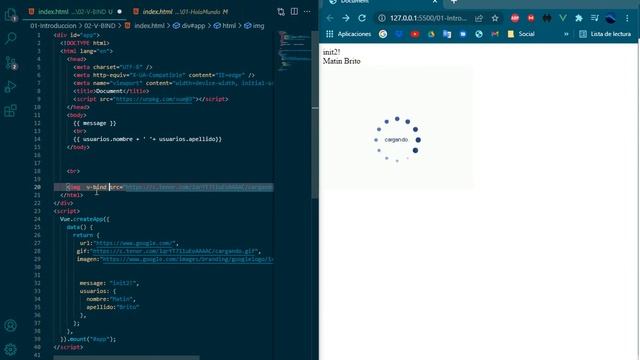
Task: Click the share page icon in address bar
Action: tap(479, 18)
